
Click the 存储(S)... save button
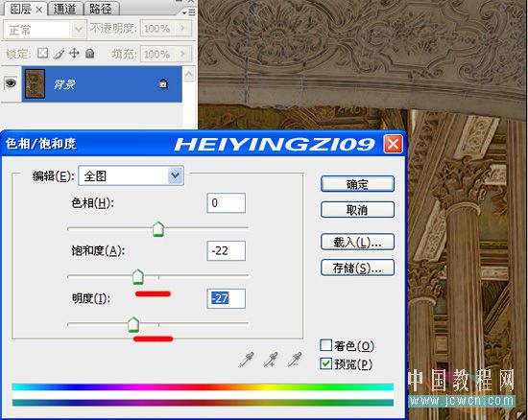(357, 268)
